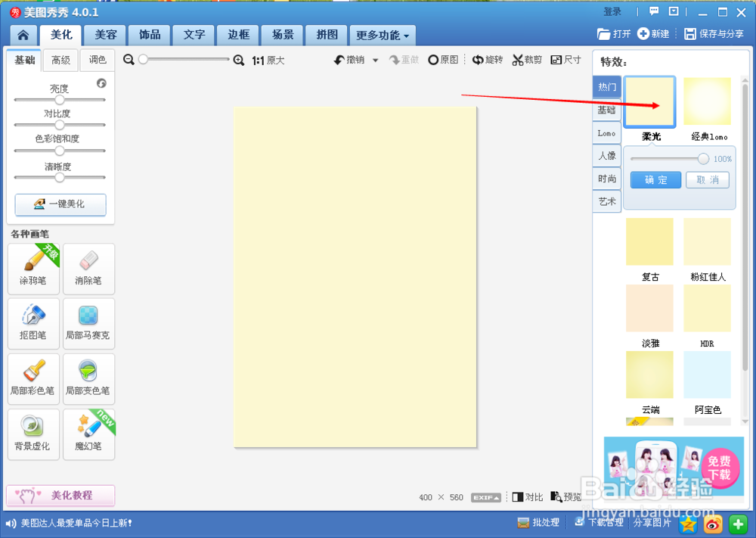This screenshot has width=756, height=538.
Task: Click the 重做 redo button
Action: [x=404, y=60]
